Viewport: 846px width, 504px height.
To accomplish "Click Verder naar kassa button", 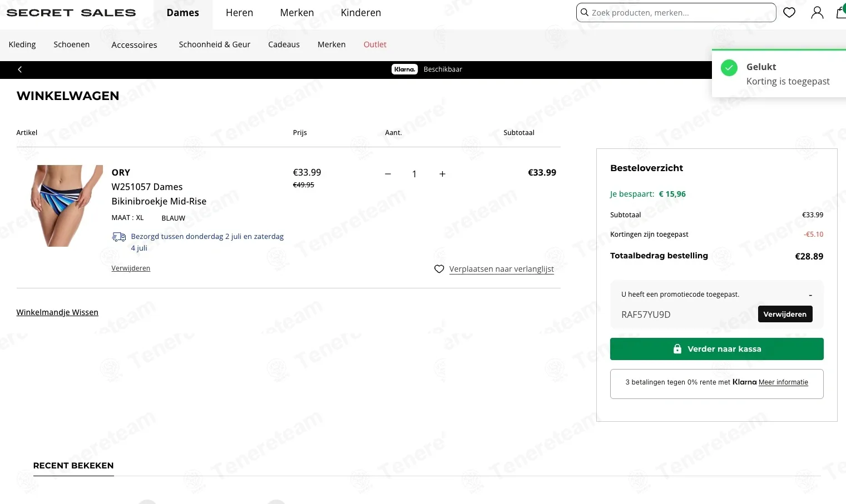I will (x=716, y=349).
